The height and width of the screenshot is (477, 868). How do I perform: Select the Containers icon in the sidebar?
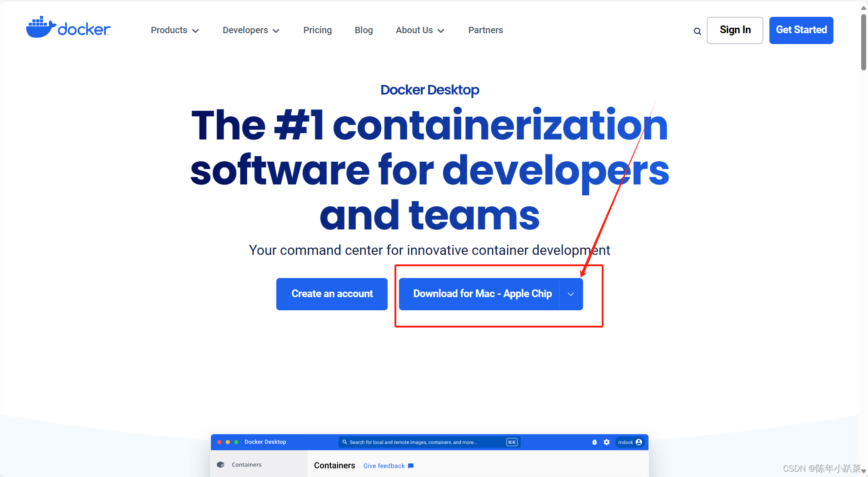pyautogui.click(x=221, y=464)
